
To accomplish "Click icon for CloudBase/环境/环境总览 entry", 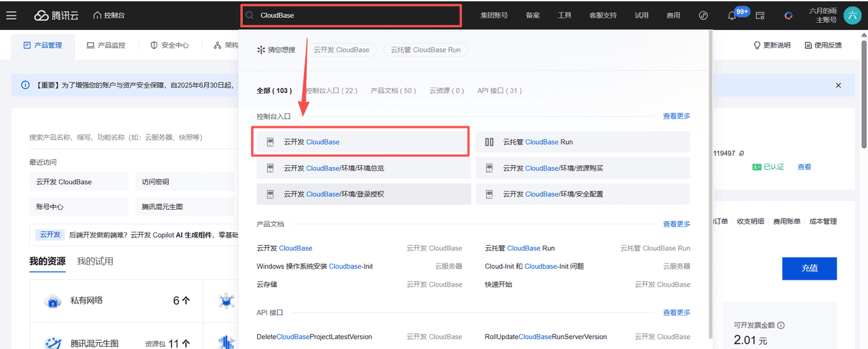I will [269, 168].
